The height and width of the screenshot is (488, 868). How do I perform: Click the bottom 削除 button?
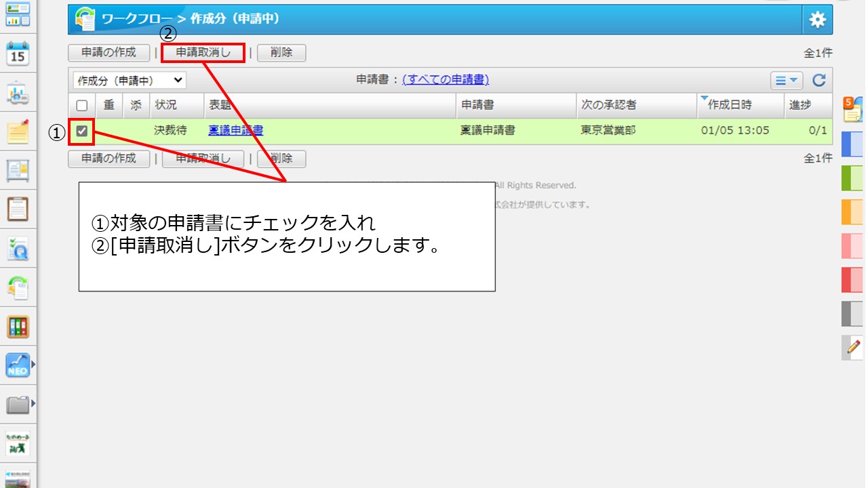coord(281,159)
